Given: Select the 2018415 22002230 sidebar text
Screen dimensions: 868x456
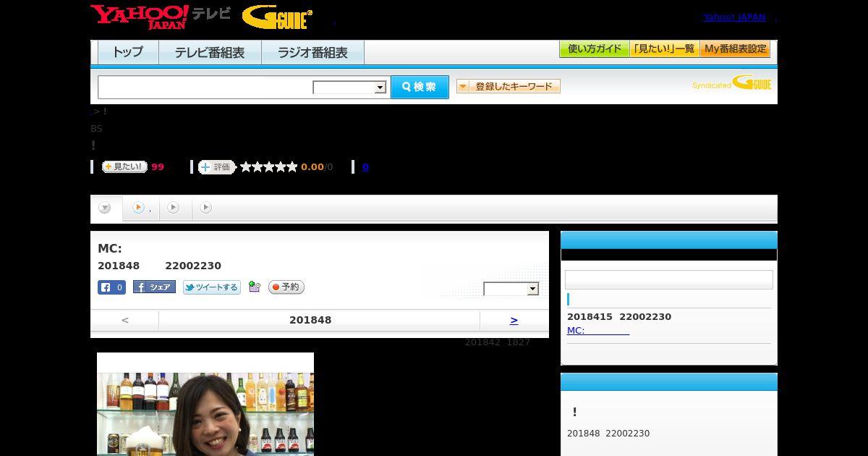Looking at the screenshot, I should click(619, 316).
